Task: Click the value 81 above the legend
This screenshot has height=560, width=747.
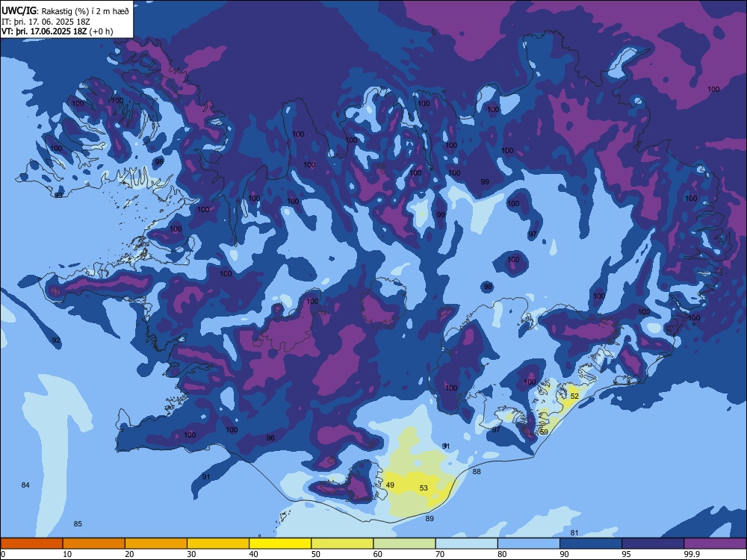Action: pos(574,532)
